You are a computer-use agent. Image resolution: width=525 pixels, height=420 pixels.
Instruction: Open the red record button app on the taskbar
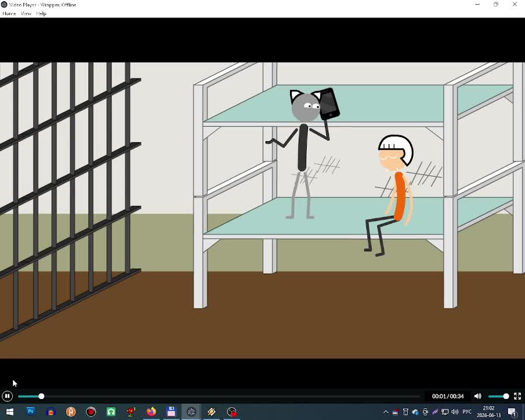coord(91,412)
